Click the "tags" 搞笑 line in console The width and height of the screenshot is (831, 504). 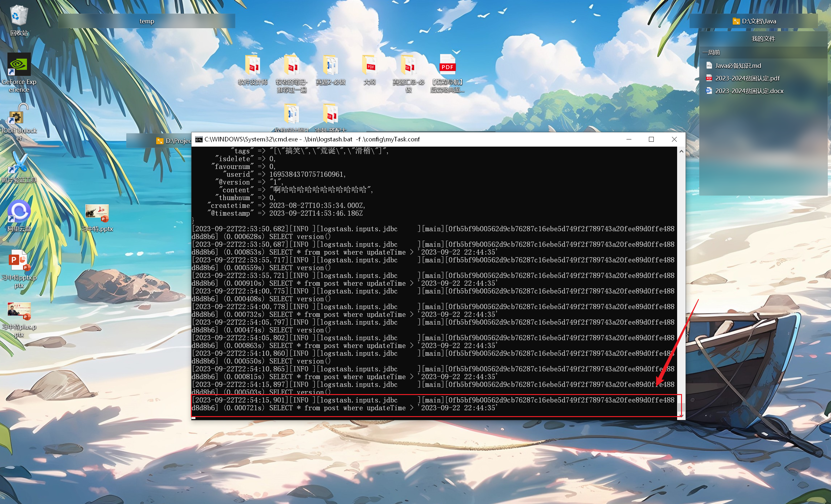tap(310, 150)
